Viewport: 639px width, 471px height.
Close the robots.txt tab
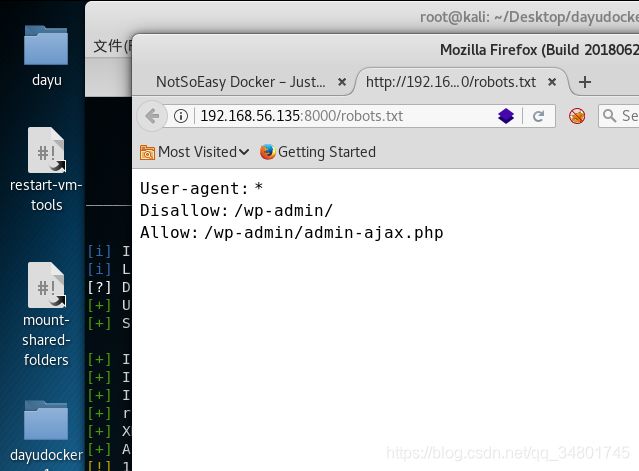coord(552,82)
